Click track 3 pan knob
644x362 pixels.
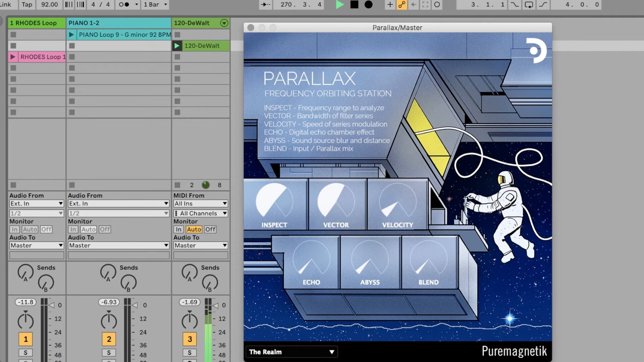[190, 321]
